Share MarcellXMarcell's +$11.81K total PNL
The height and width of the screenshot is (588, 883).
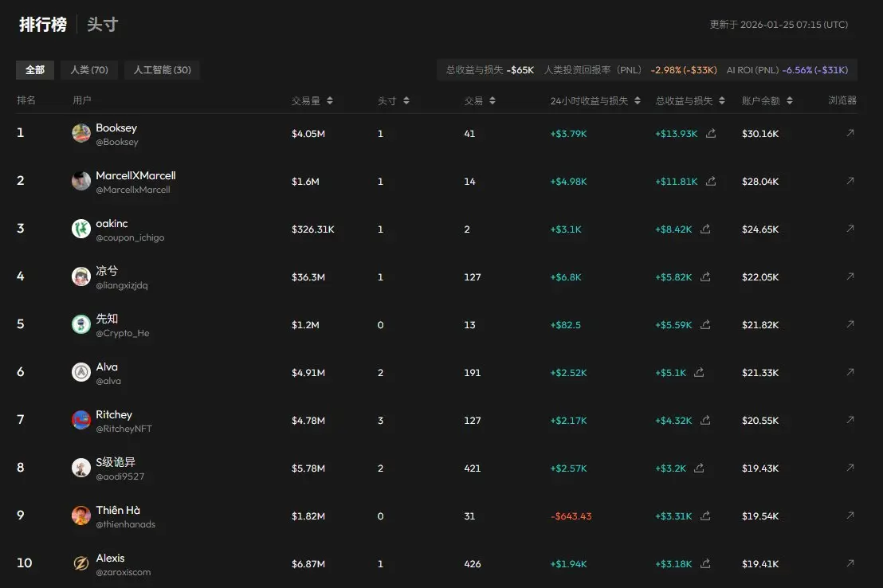[x=711, y=181]
